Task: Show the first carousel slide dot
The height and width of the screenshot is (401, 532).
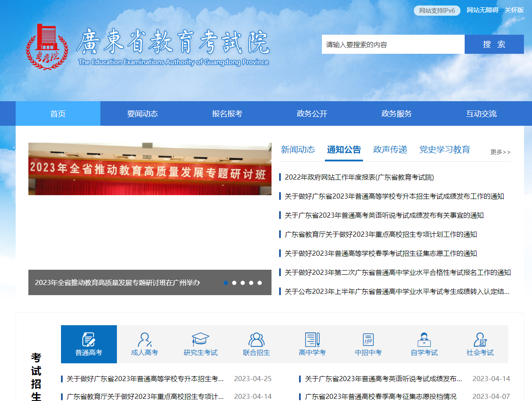Action: pos(226,283)
